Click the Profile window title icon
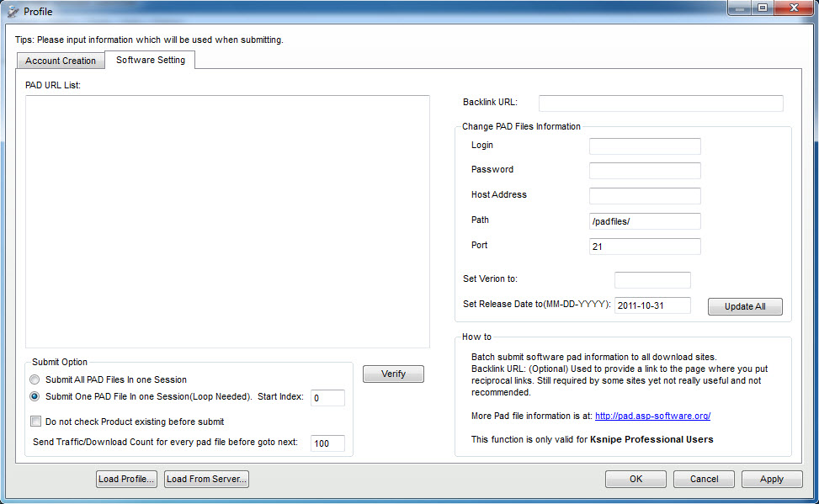The width and height of the screenshot is (819, 504). [x=12, y=11]
